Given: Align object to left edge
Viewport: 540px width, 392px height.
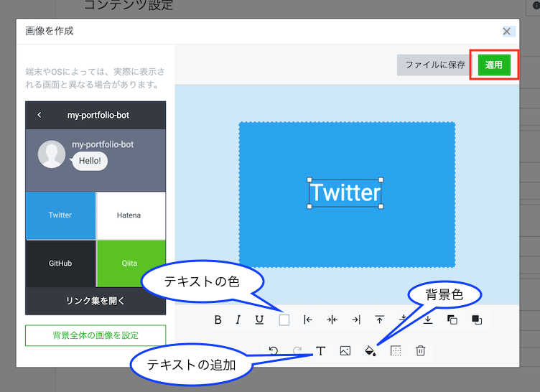Looking at the screenshot, I should (x=308, y=320).
